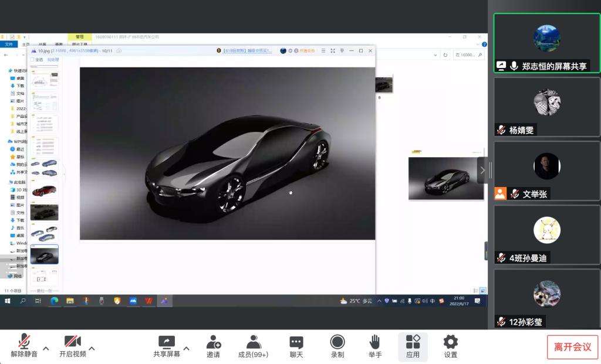Refresh the File Explorer folder
Image resolution: width=601 pixels, height=364 pixels.
pos(445,55)
